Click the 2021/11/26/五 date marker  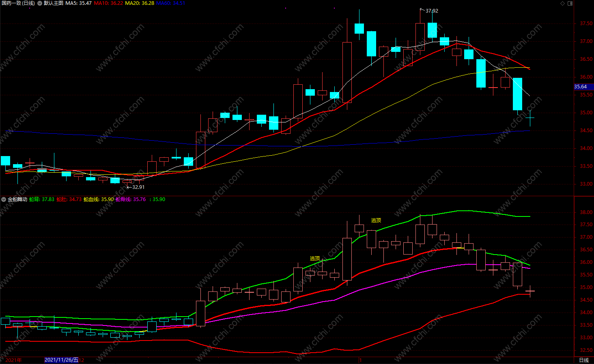61,360
